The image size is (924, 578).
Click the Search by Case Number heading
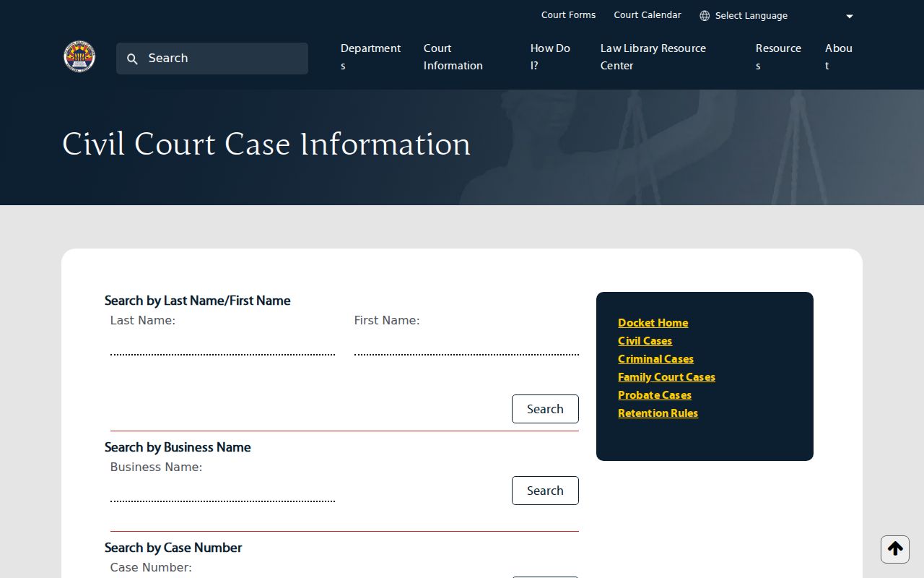[173, 548]
